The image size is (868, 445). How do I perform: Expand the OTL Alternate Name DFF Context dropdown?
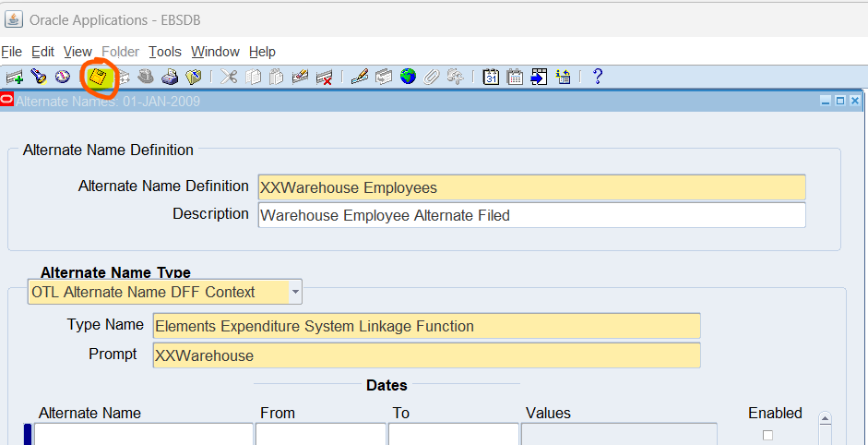tap(295, 292)
